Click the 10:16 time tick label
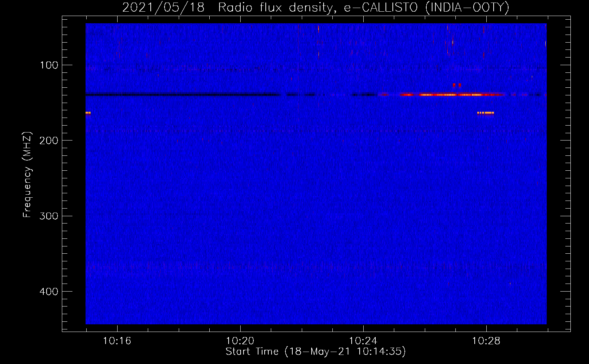589x364 pixels. click(x=117, y=341)
